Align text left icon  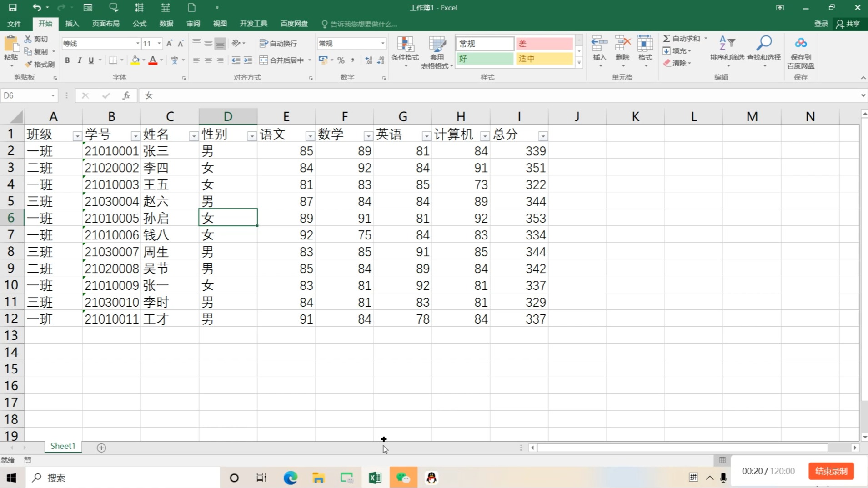point(196,60)
